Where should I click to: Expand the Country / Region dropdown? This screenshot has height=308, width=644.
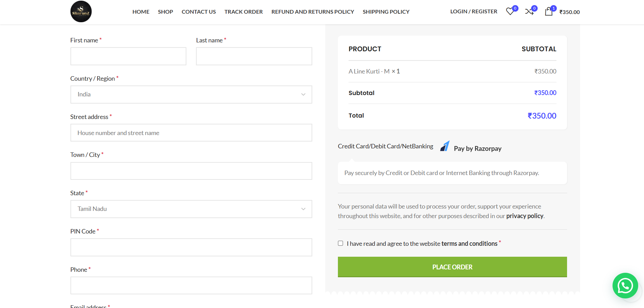[x=191, y=94]
